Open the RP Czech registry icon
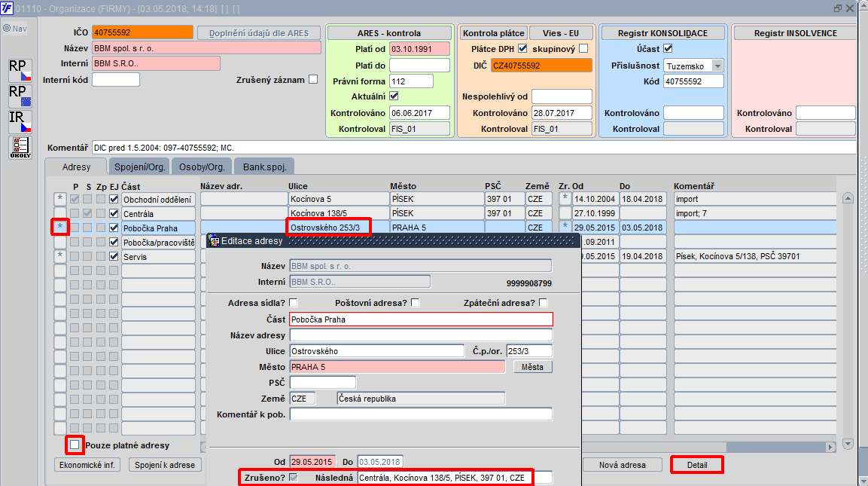The height and width of the screenshot is (486, 868). tap(20, 70)
